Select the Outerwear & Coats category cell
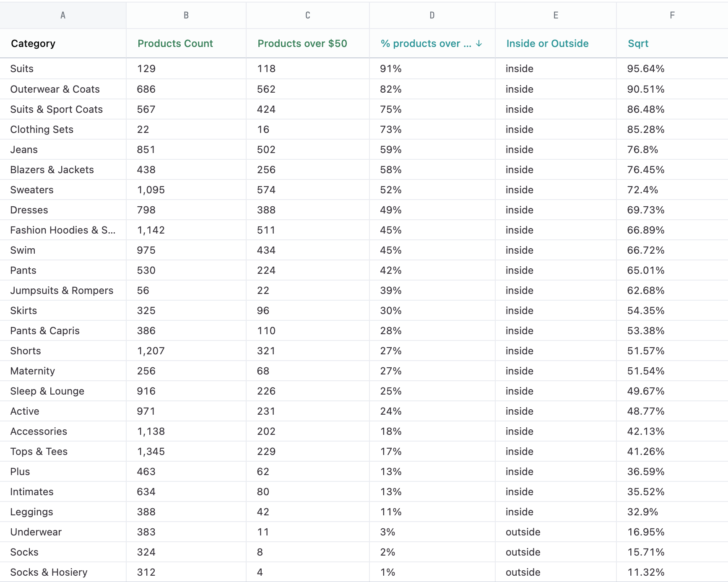 coord(55,89)
